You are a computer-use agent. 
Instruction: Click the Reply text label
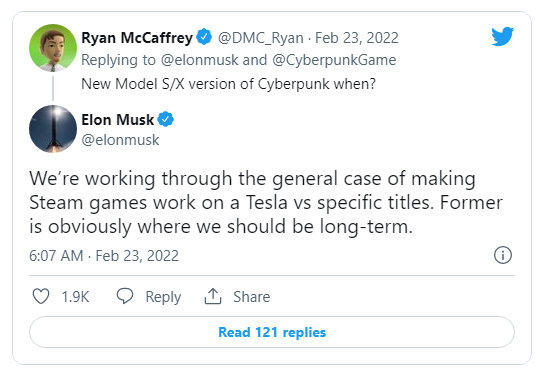coord(163,297)
